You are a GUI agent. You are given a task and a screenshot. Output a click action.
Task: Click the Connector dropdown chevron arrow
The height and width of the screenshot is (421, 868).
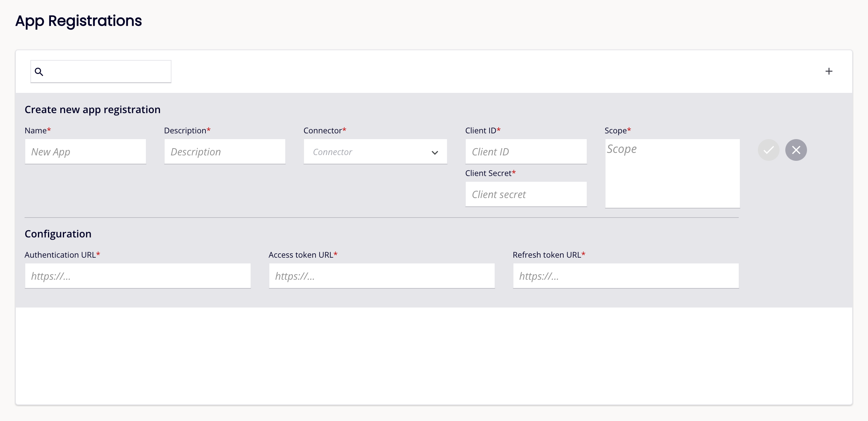click(435, 152)
